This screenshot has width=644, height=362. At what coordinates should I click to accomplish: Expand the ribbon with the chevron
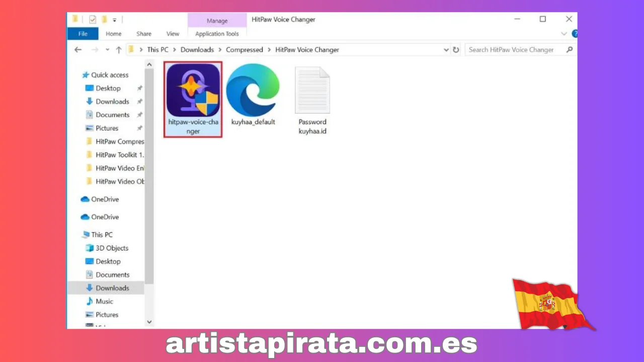[563, 34]
